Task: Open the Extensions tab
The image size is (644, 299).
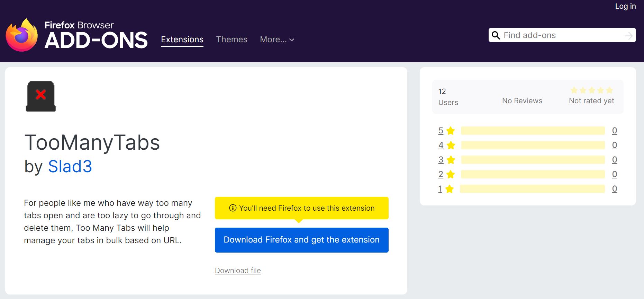Action: pyautogui.click(x=182, y=39)
